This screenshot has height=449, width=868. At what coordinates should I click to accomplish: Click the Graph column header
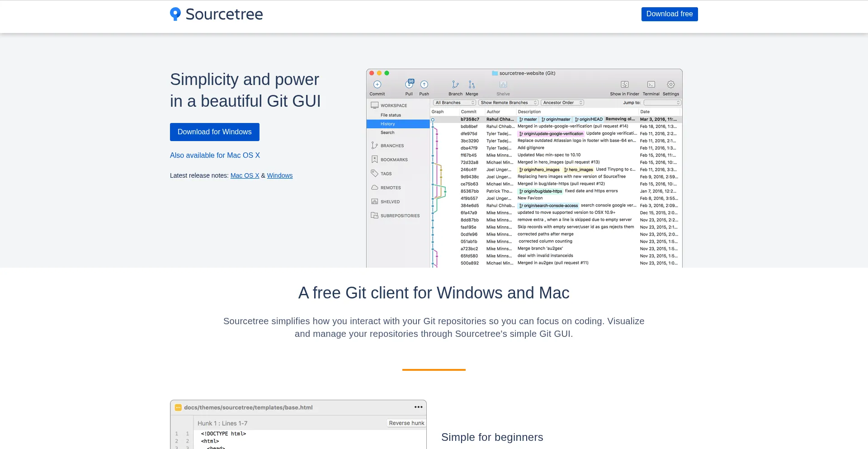438,112
